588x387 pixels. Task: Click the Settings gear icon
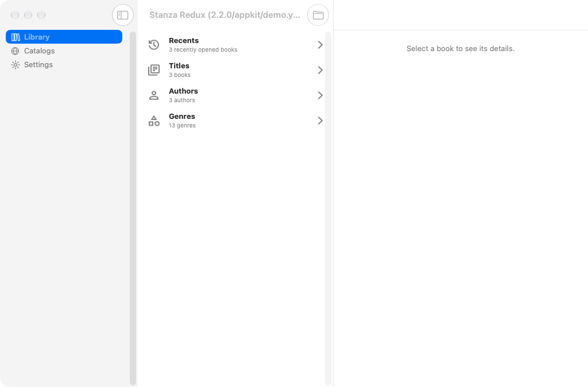click(x=15, y=65)
